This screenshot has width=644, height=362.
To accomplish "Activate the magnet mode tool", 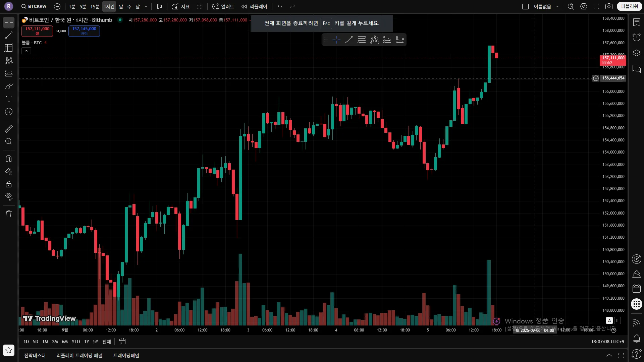I will (x=9, y=159).
